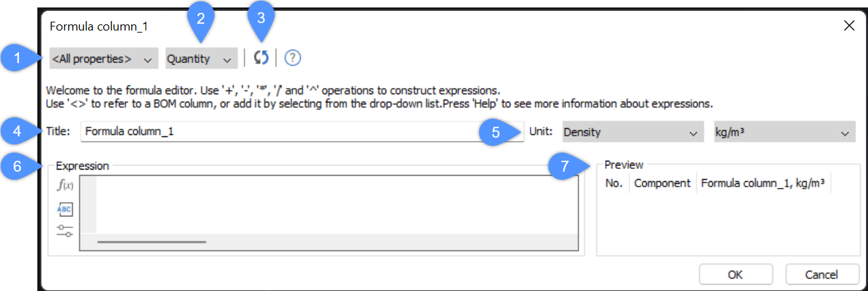Select the Component column header in Preview
This screenshot has height=291, width=868.
pyautogui.click(x=662, y=183)
